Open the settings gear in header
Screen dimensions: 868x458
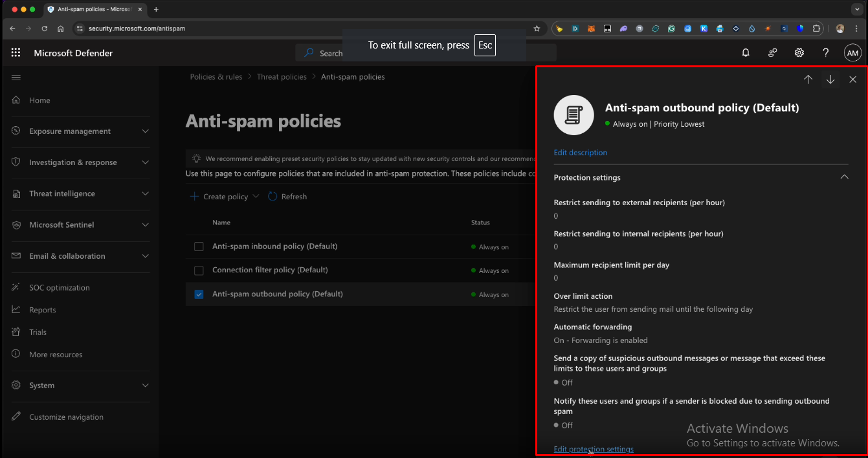coord(799,53)
